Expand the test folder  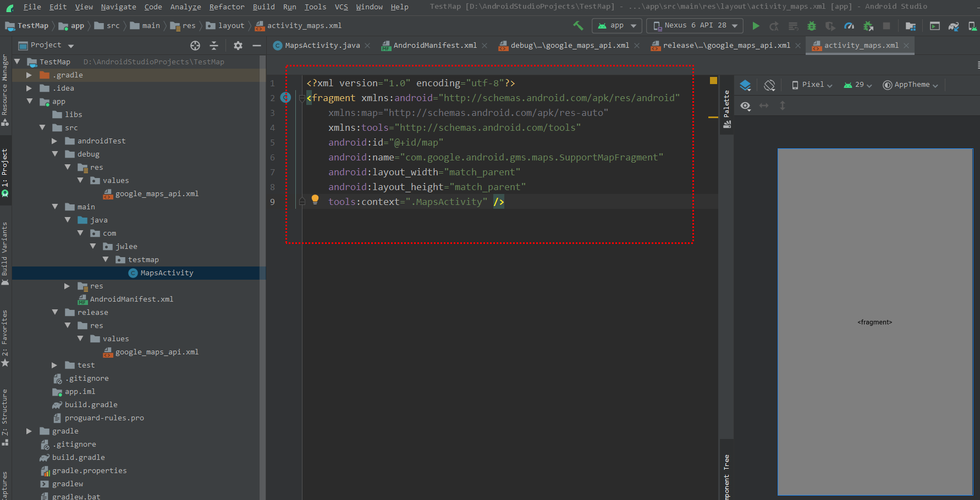point(55,365)
